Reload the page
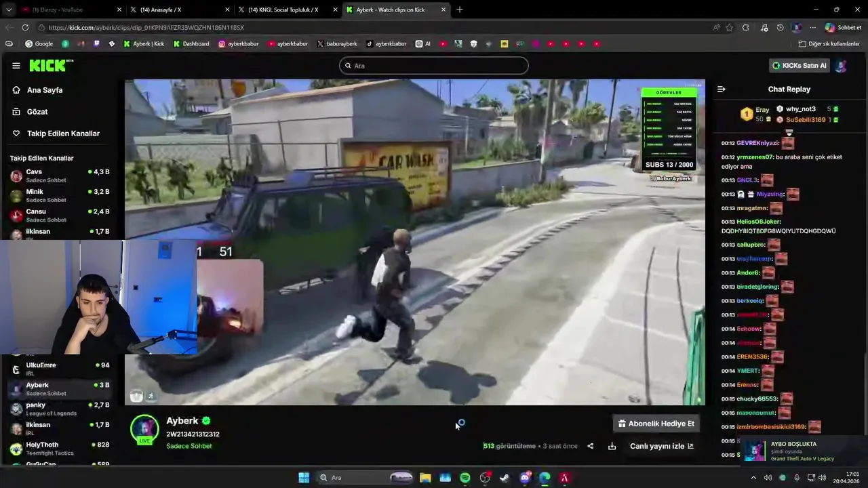Viewport: 868px width, 488px height. click(25, 27)
